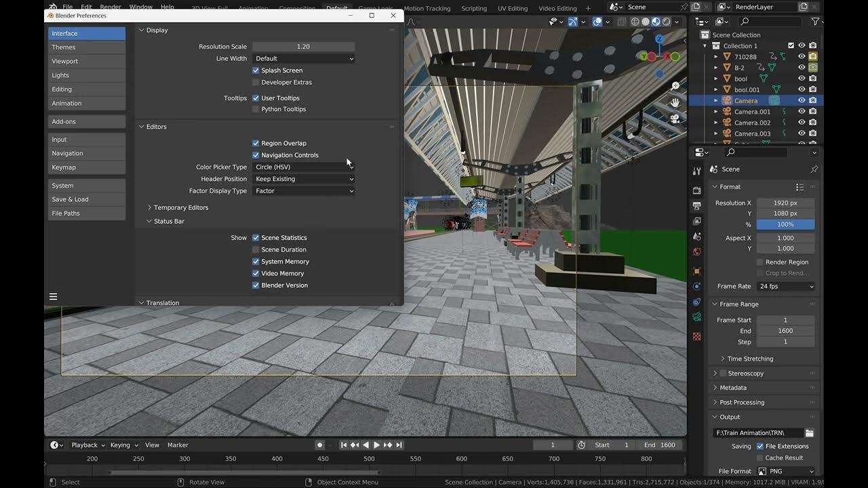
Task: Toggle auto keying record button on timeline
Action: tap(319, 445)
